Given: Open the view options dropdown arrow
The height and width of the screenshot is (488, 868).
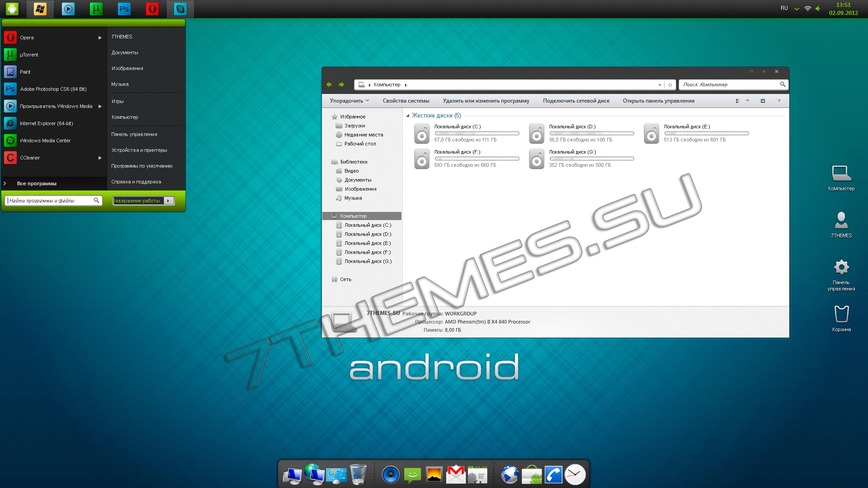Looking at the screenshot, I should point(748,100).
